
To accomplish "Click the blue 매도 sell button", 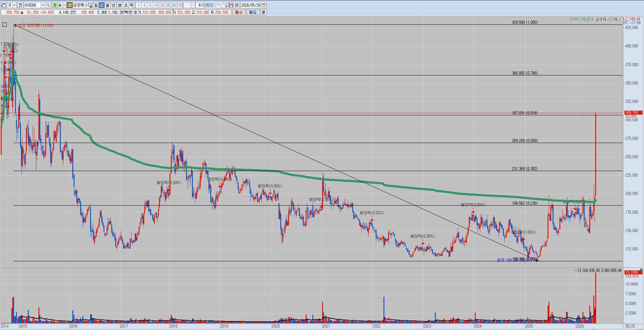I will coord(253,12).
